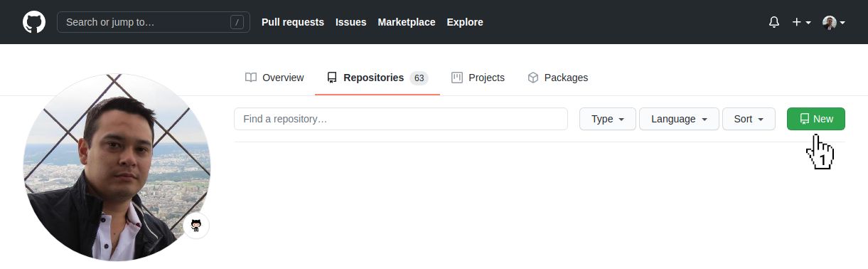
Task: Open notifications bell icon
Action: tap(774, 22)
